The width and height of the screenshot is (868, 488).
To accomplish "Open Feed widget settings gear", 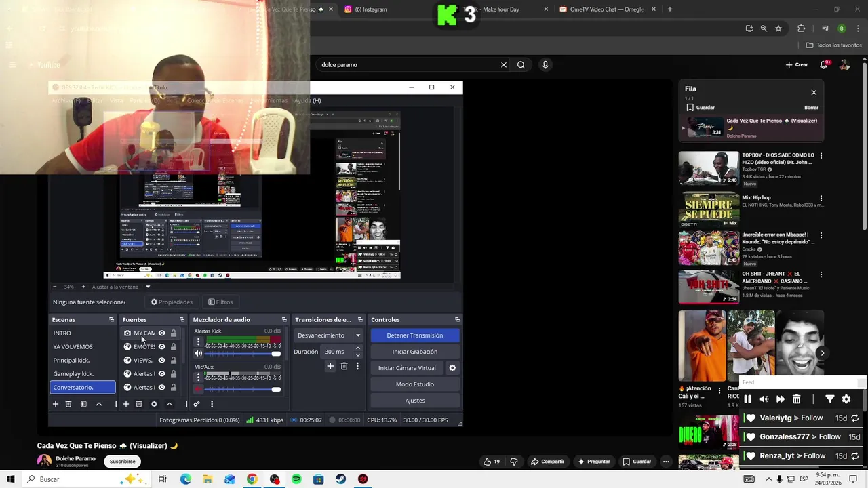I will (x=846, y=399).
